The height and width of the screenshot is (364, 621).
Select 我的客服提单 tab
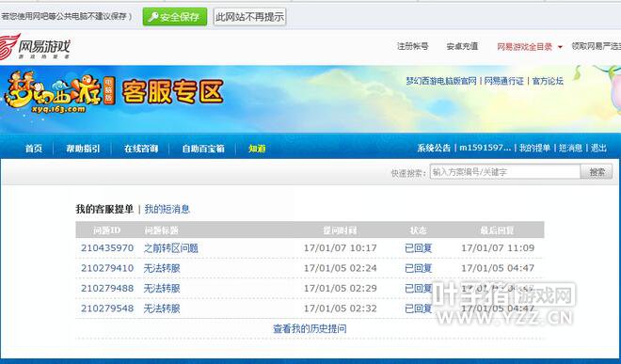(104, 209)
